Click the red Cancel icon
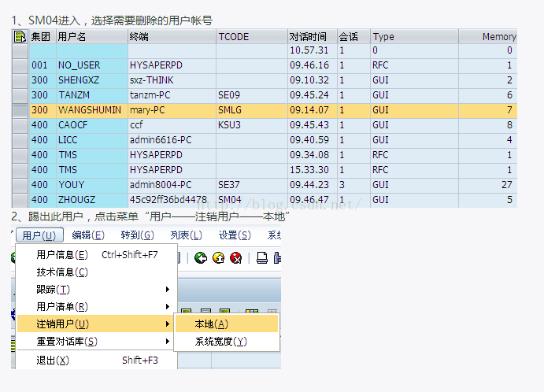This screenshot has width=544, height=392. [236, 257]
